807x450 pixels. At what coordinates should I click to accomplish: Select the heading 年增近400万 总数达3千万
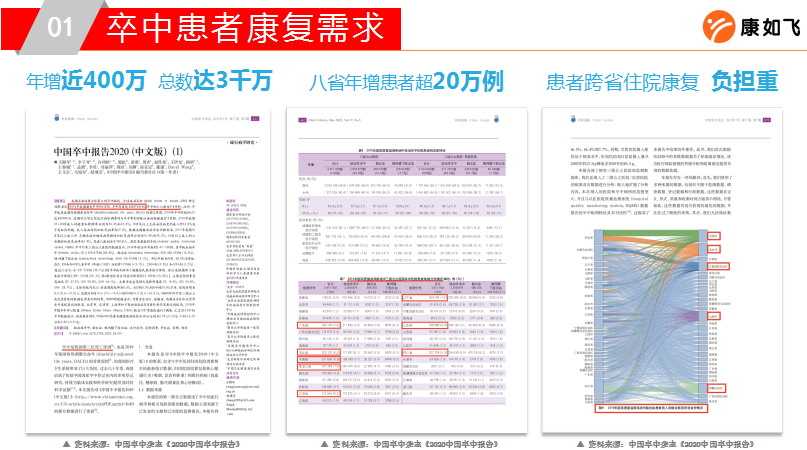click(x=148, y=81)
